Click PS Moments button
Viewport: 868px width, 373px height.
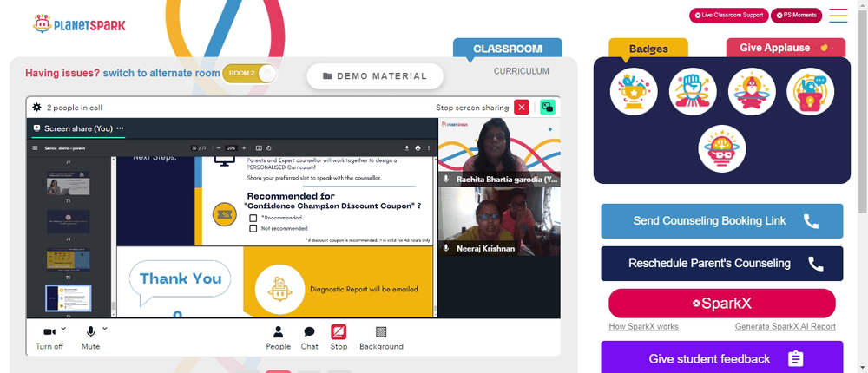coord(796,16)
